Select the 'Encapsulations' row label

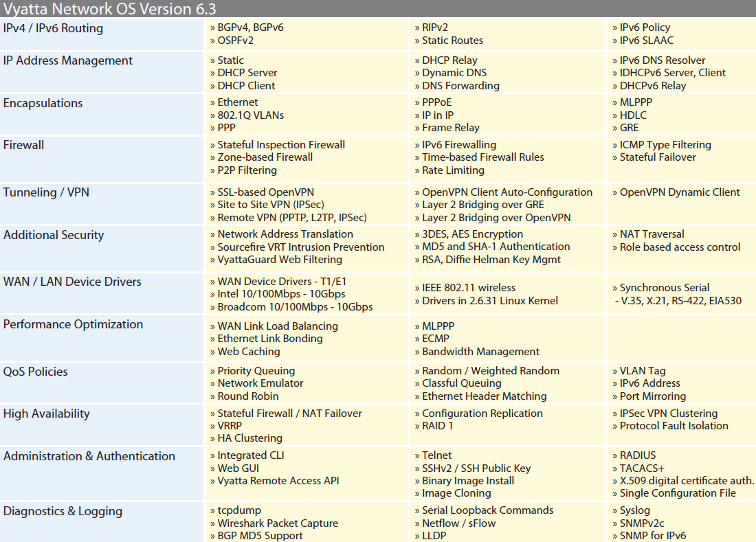pos(43,103)
